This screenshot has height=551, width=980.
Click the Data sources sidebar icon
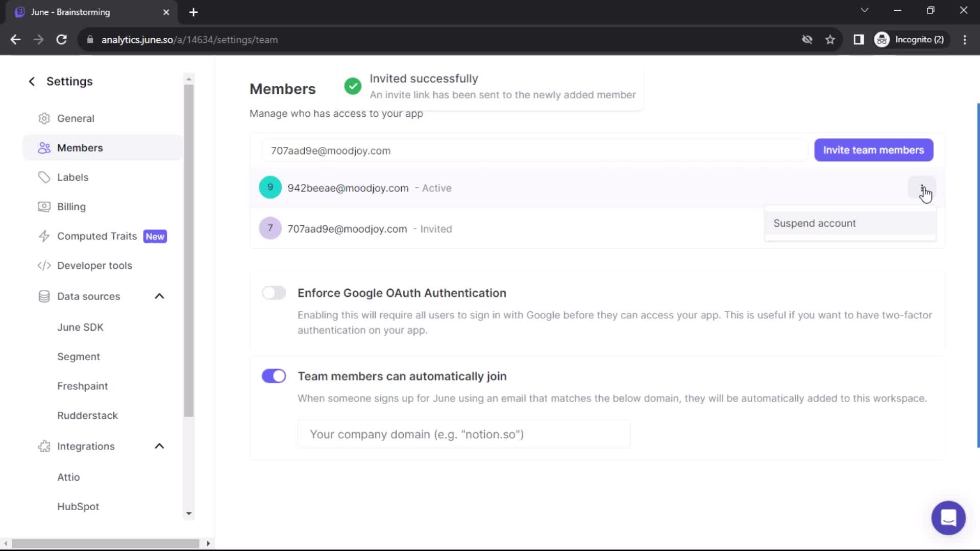pos(44,296)
